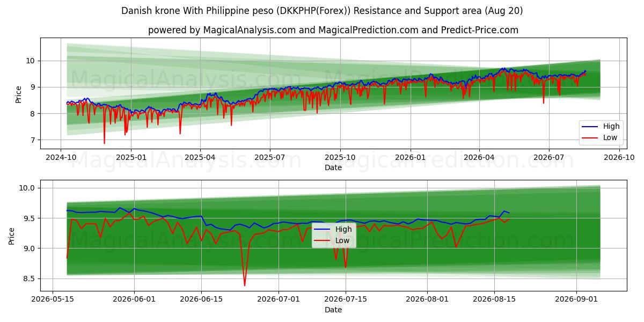Select the High label in the top legend
Image resolution: width=644 pixels, height=322 pixels.
(x=611, y=127)
